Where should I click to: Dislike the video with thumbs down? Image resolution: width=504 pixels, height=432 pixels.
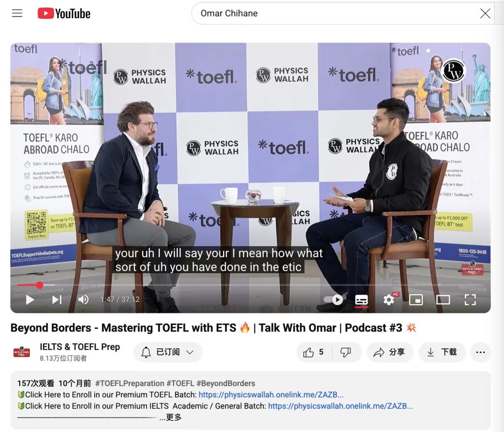(346, 352)
